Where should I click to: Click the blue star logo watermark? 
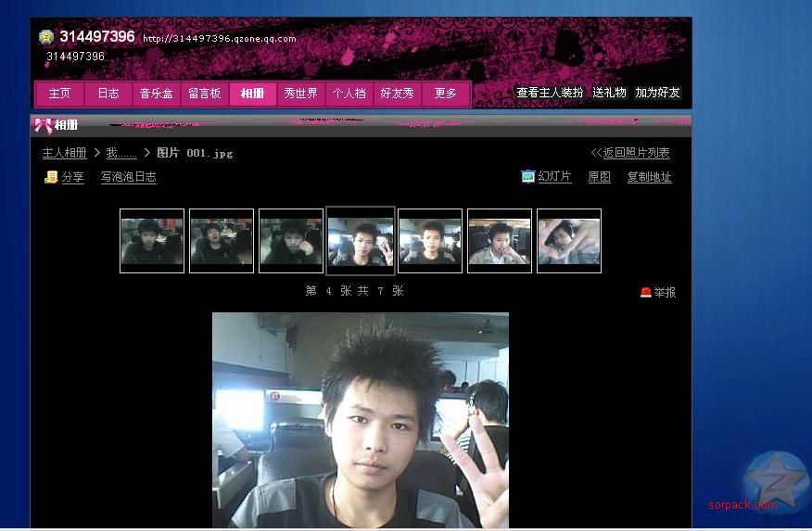(777, 483)
